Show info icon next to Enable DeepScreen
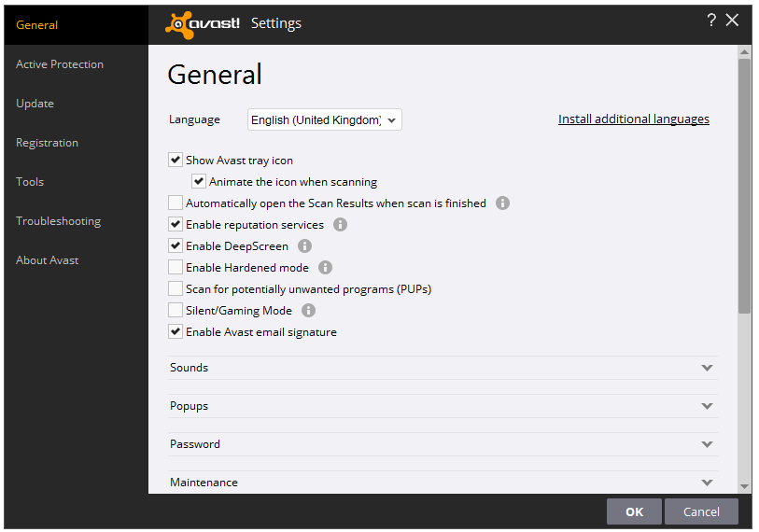Viewport: 759px width, 532px height. 304,245
